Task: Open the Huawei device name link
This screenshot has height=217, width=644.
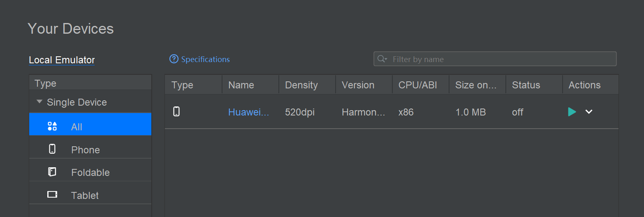Action: click(249, 112)
